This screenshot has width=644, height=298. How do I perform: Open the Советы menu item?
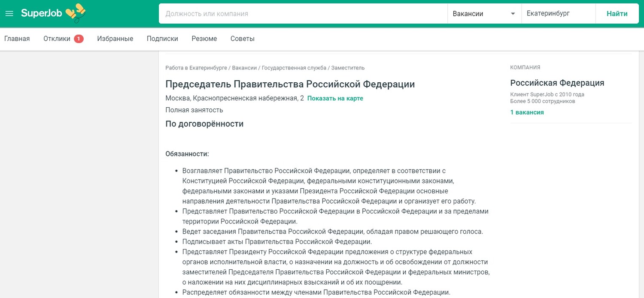(242, 38)
